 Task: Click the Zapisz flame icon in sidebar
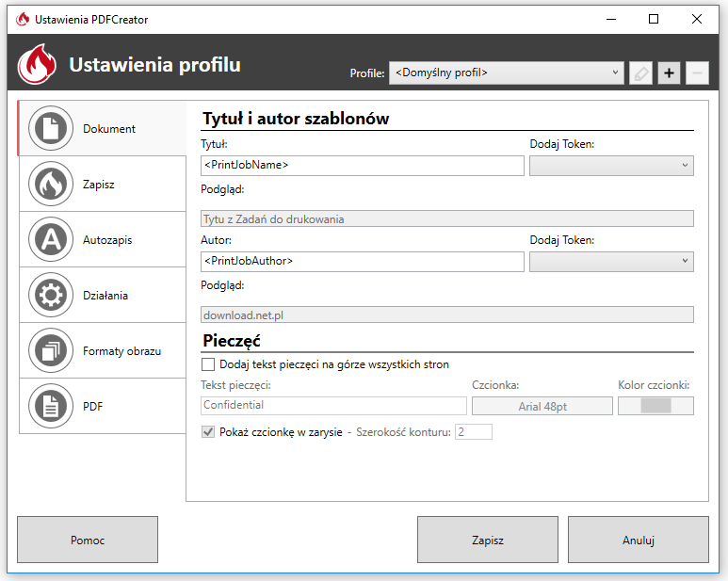(x=51, y=185)
